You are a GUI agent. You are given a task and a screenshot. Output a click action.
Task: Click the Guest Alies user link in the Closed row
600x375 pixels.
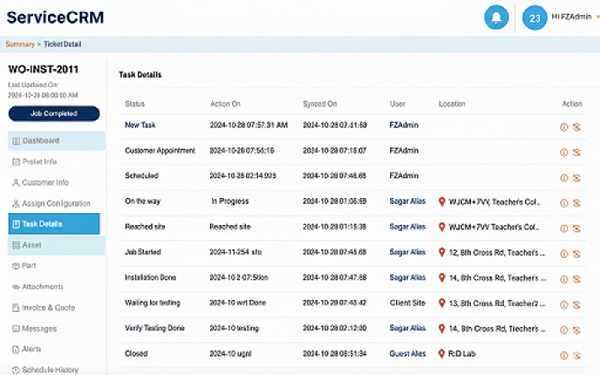(x=408, y=354)
